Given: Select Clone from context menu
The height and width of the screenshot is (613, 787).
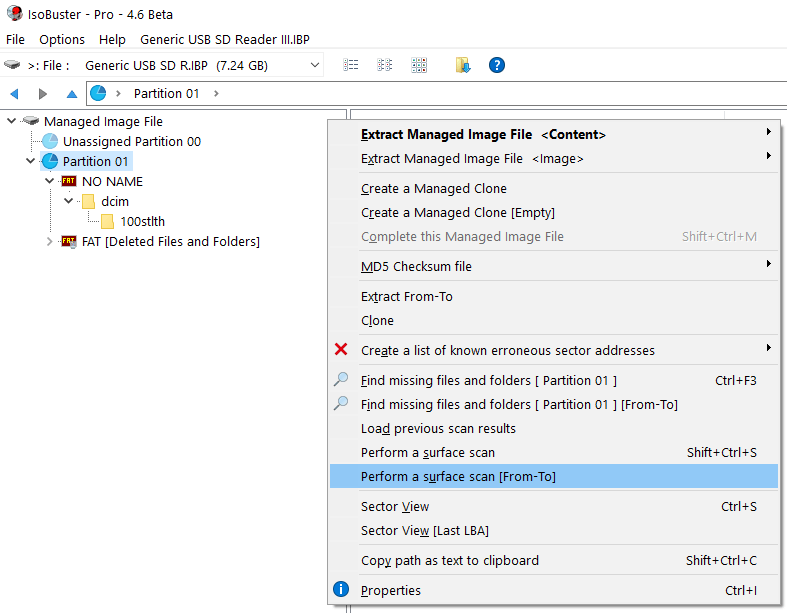Looking at the screenshot, I should pyautogui.click(x=554, y=321).
